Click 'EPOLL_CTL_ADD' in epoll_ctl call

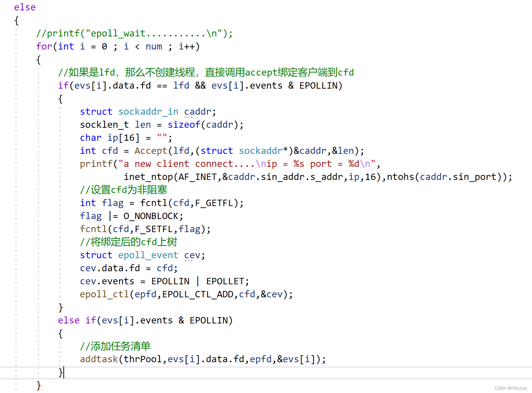pyautogui.click(x=198, y=294)
